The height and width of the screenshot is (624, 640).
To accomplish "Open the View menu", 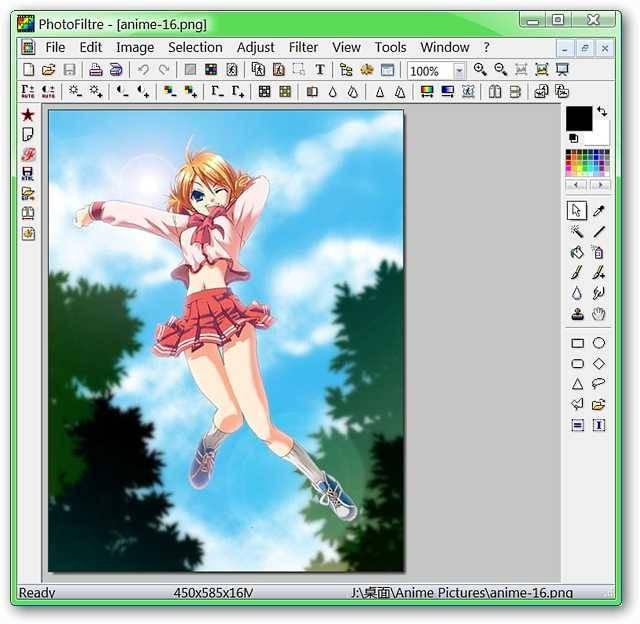I will (346, 47).
